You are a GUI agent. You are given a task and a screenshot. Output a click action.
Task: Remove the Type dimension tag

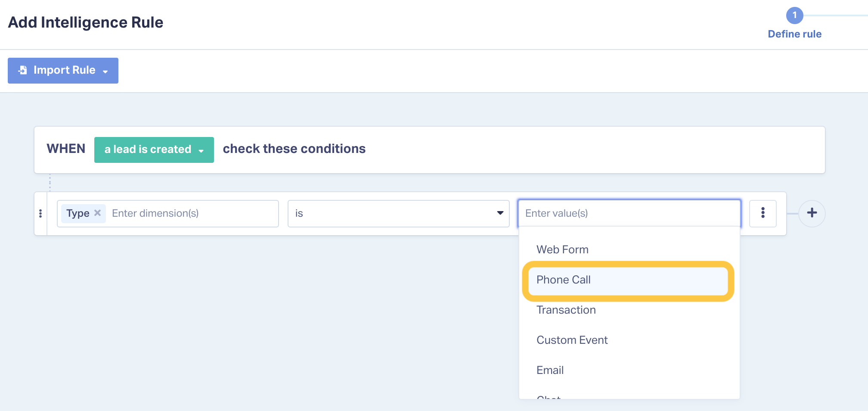(x=98, y=213)
